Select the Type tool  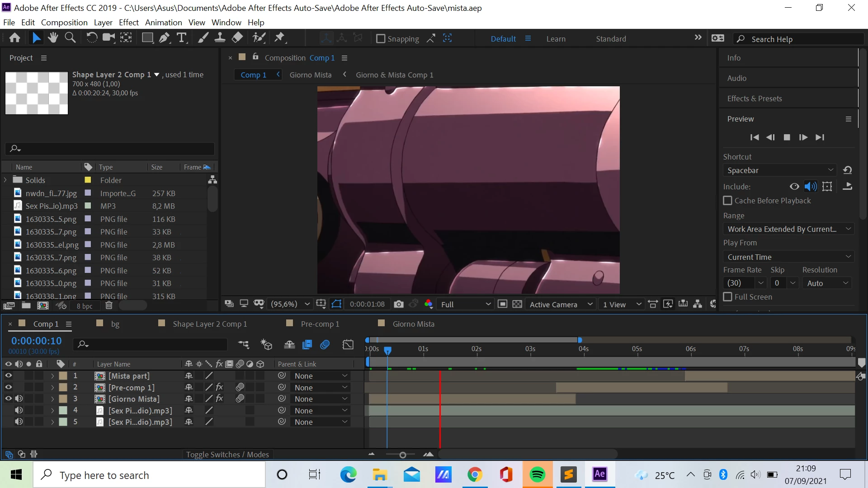coord(182,38)
